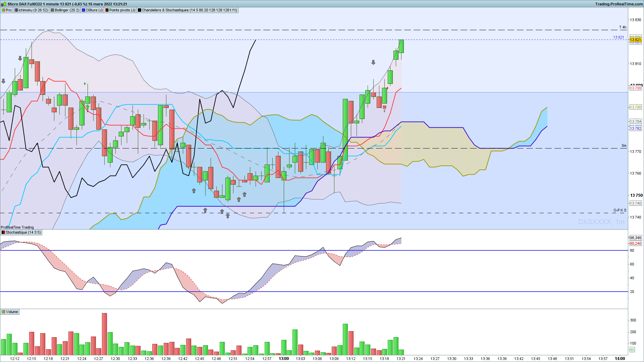Open the Bollinger (20 2) indicator label
The width and height of the screenshot is (644, 362).
tap(65, 10)
